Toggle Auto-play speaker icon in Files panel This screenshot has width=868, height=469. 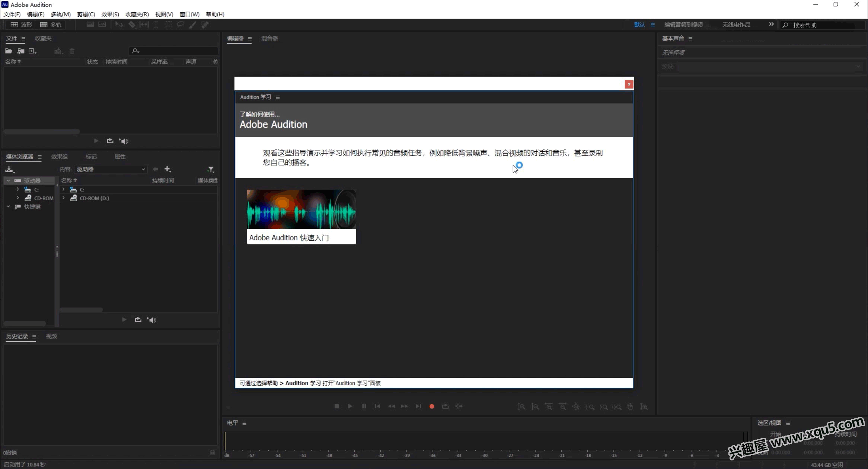(124, 141)
